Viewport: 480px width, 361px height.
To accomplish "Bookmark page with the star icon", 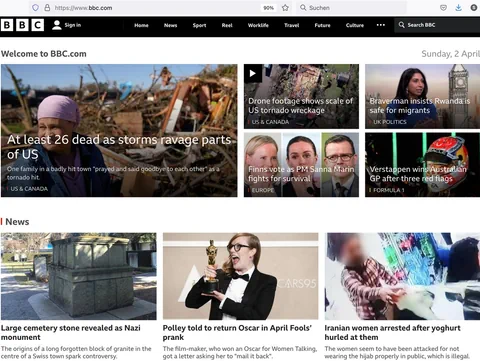I will [285, 8].
